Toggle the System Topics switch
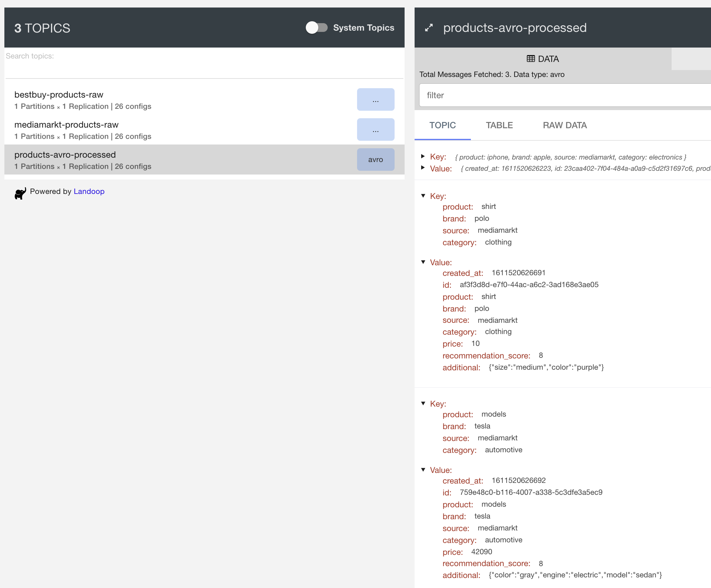This screenshot has height=588, width=711. [316, 28]
